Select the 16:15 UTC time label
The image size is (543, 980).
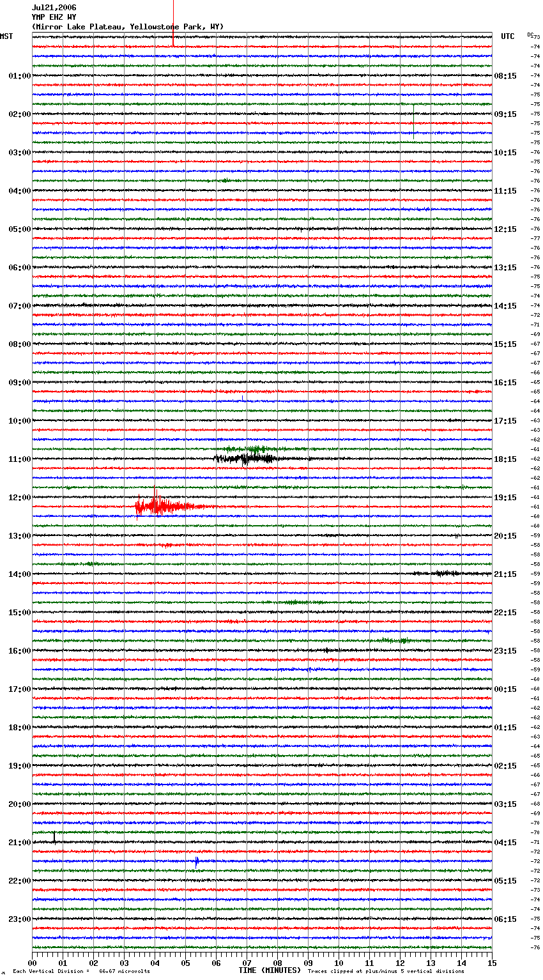505,383
